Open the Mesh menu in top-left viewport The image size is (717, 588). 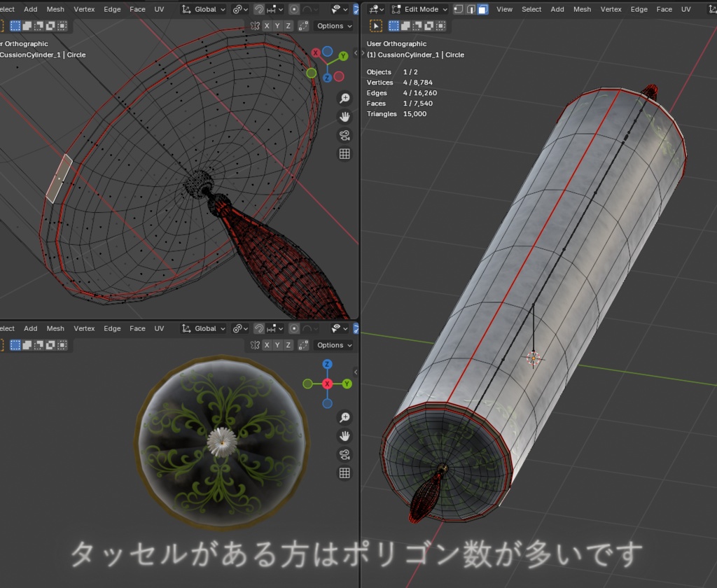pyautogui.click(x=55, y=9)
